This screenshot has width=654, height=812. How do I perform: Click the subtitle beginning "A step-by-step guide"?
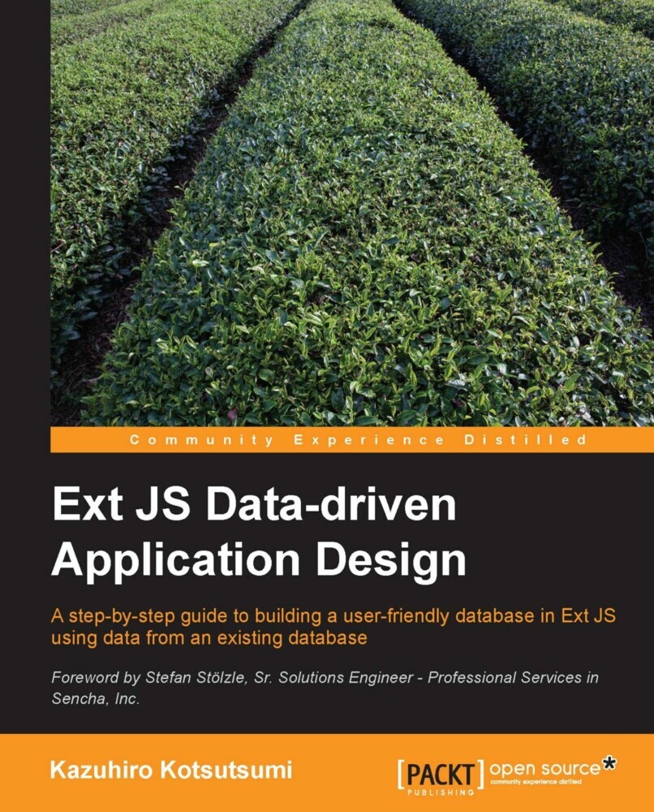[333, 627]
